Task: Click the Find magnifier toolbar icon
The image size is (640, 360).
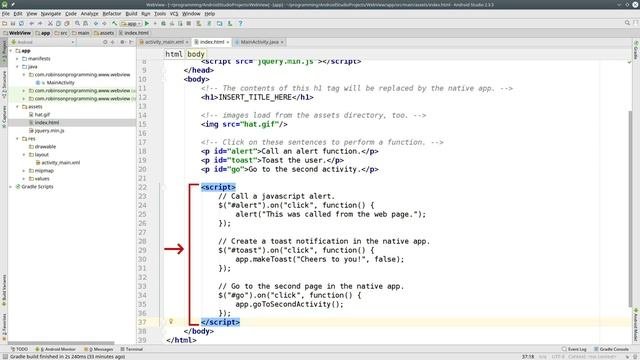Action: point(77,24)
